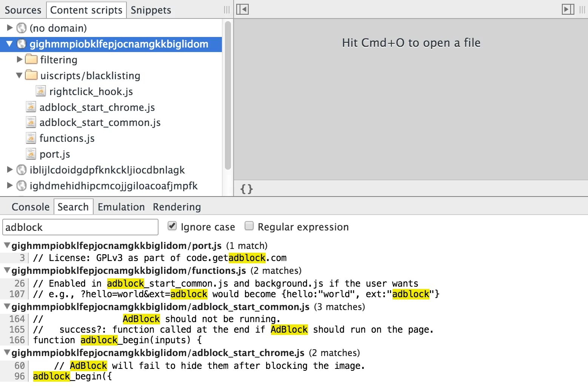Click the JS file icon for adblock_start_chrome.js
This screenshot has height=390, width=588.
(x=31, y=107)
